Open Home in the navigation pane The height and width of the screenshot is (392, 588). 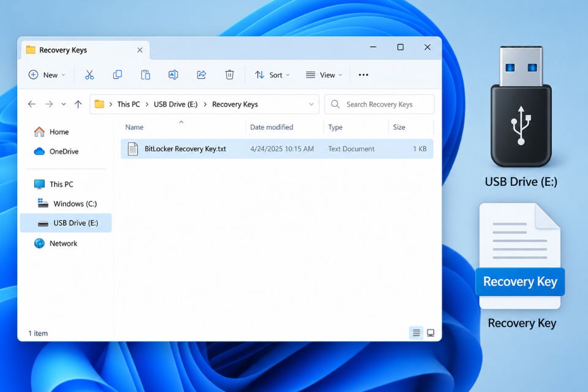[51, 132]
